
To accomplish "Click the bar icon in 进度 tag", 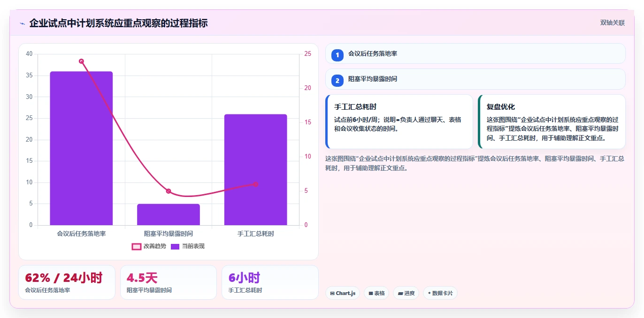I will tap(400, 293).
